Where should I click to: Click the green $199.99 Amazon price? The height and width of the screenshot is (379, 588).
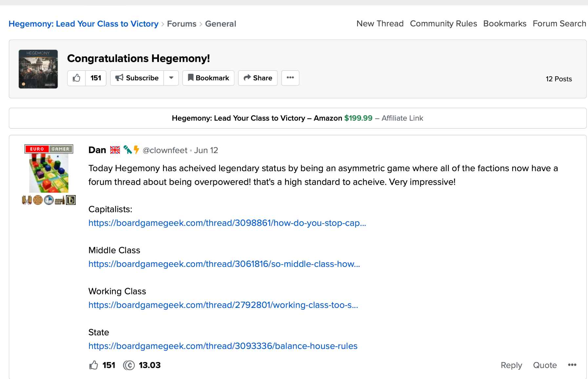point(358,118)
